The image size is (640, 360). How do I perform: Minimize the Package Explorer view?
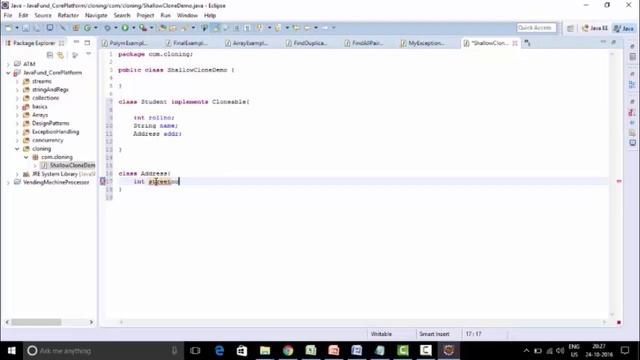pyautogui.click(x=76, y=42)
